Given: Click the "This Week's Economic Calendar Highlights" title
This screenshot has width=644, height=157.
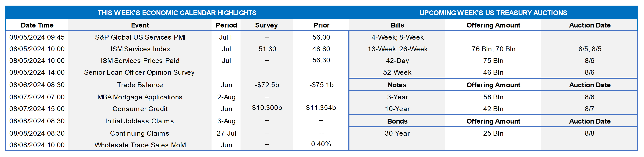Looking at the screenshot, I should point(177,13).
